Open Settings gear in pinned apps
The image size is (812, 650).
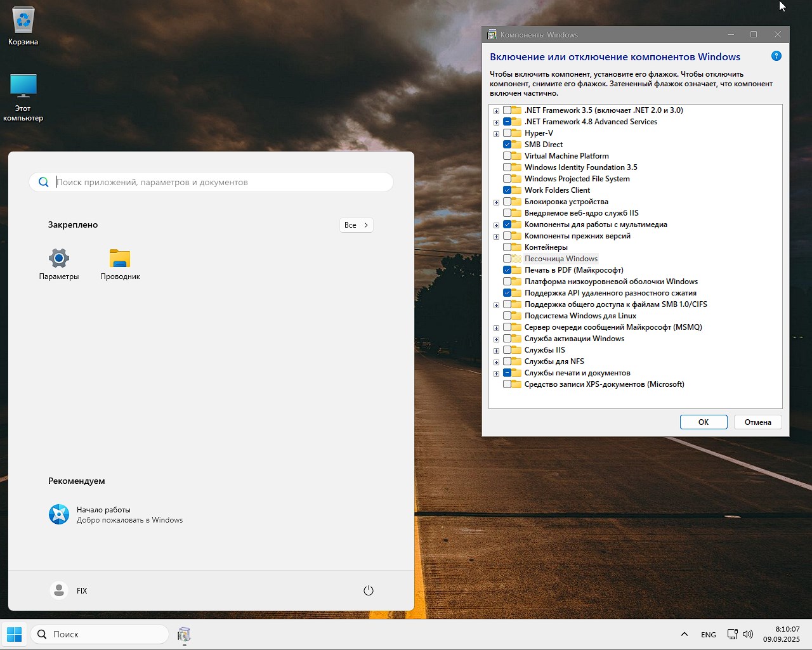(59, 258)
